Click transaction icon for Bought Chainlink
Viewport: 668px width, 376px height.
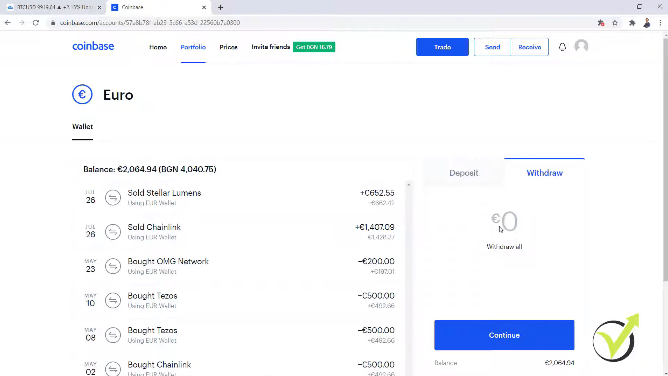113,369
